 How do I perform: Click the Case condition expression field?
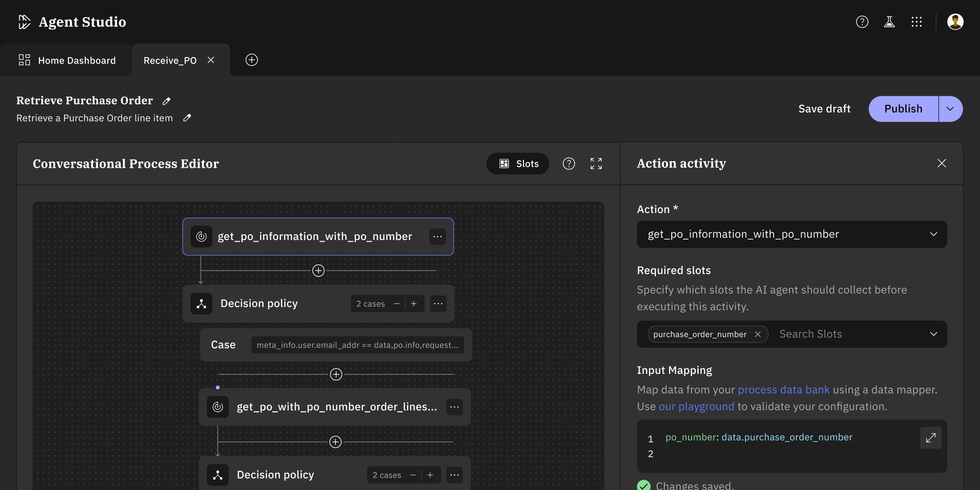(x=357, y=345)
